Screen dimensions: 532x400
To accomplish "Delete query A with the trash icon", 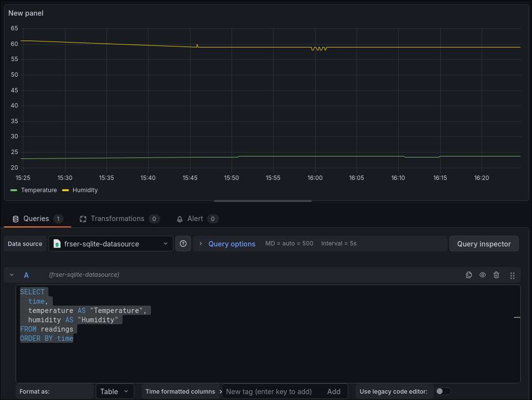I will pos(496,275).
